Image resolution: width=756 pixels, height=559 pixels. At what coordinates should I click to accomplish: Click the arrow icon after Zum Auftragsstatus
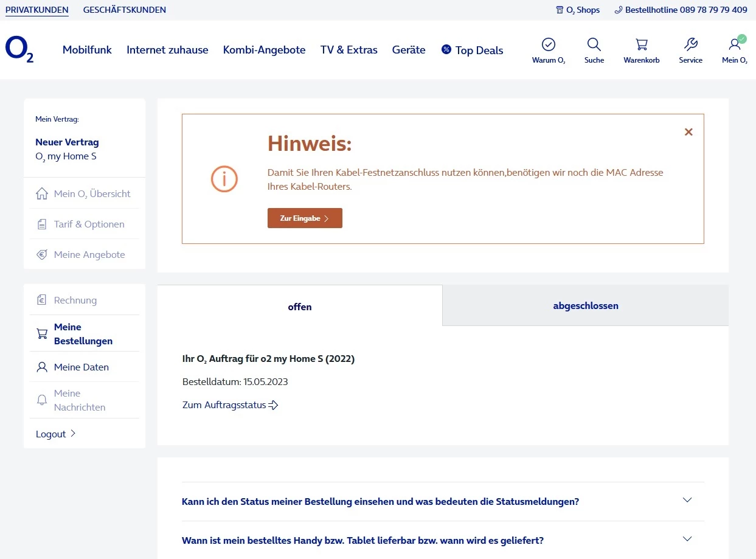click(x=274, y=405)
